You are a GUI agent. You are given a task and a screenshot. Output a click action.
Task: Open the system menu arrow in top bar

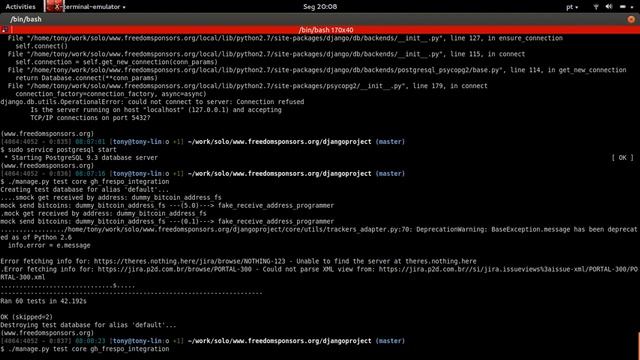coord(632,7)
